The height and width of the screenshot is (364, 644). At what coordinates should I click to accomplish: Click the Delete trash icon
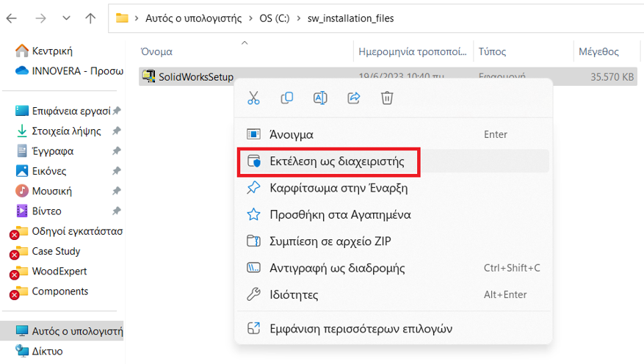tap(388, 98)
